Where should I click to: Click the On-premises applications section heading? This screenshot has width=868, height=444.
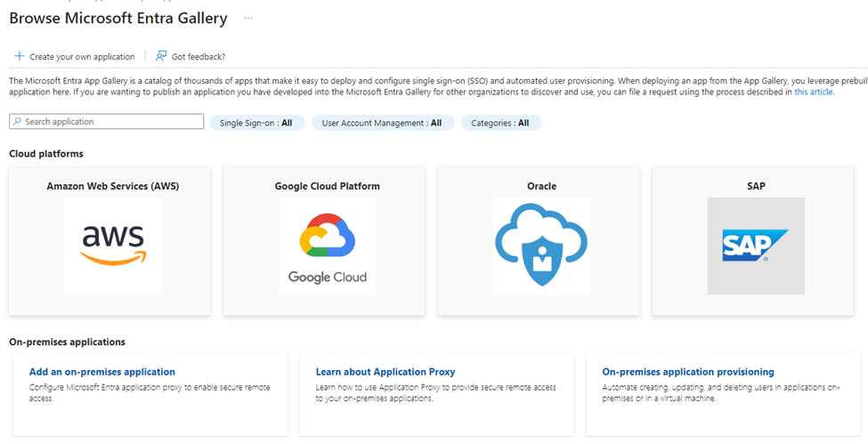coord(67,343)
